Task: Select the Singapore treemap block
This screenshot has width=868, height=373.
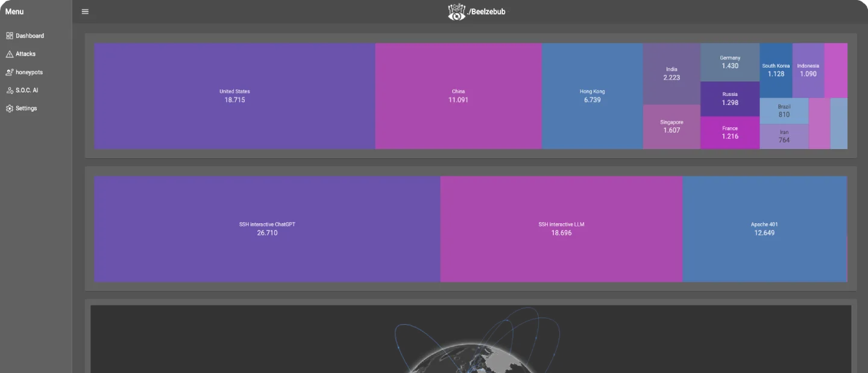Action: tap(671, 127)
